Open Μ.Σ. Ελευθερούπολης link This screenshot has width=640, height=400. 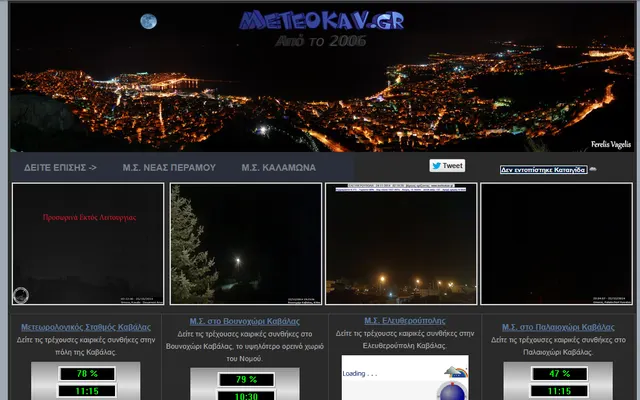[x=404, y=321]
